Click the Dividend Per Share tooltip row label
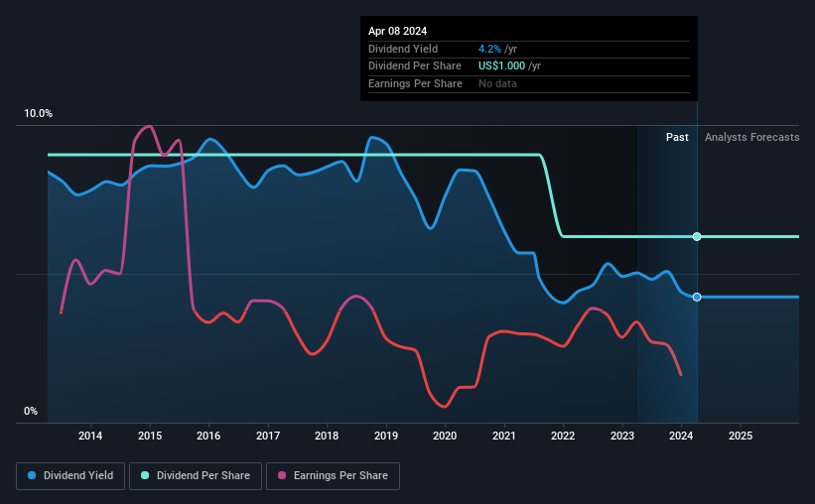This screenshot has height=504, width=815. coord(415,66)
